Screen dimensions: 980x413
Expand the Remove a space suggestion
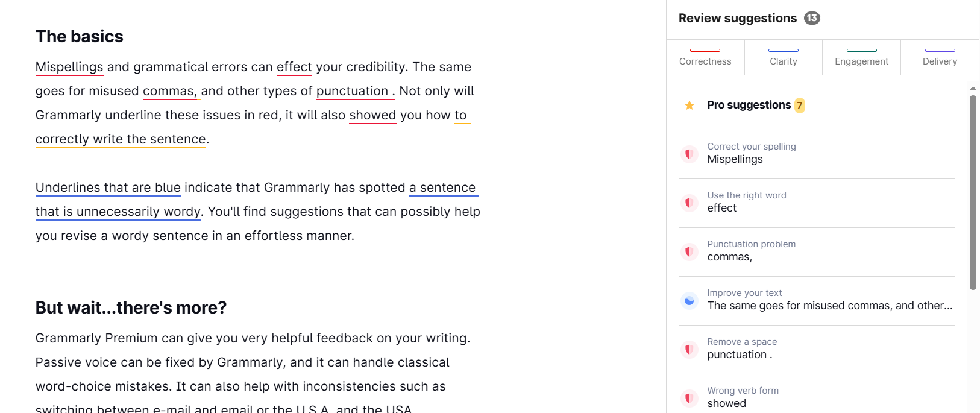[x=817, y=350]
